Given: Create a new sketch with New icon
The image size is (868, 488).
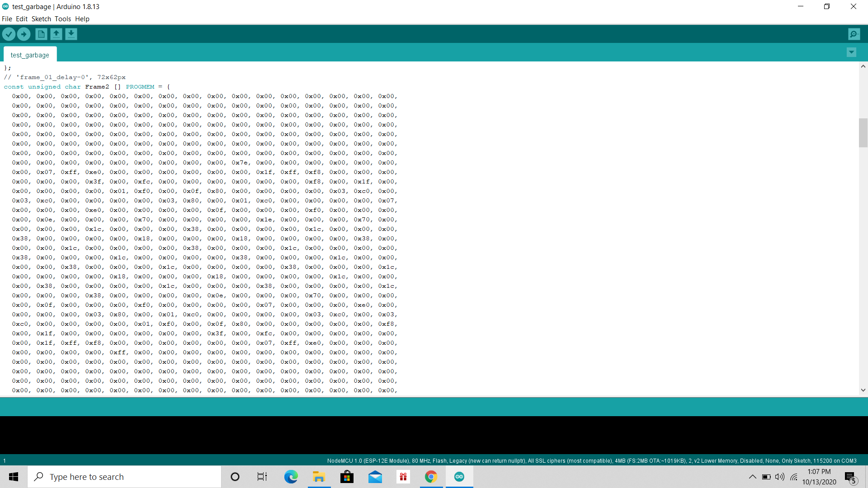Looking at the screenshot, I should point(41,34).
